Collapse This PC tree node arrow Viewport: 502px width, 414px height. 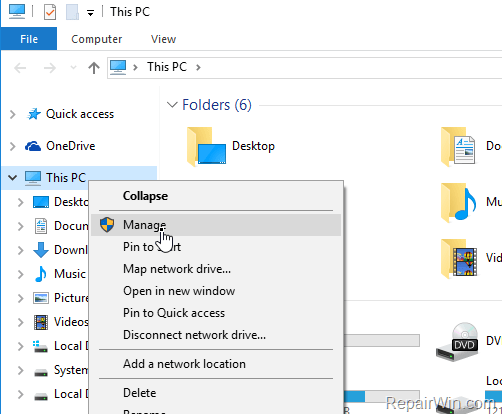click(13, 178)
